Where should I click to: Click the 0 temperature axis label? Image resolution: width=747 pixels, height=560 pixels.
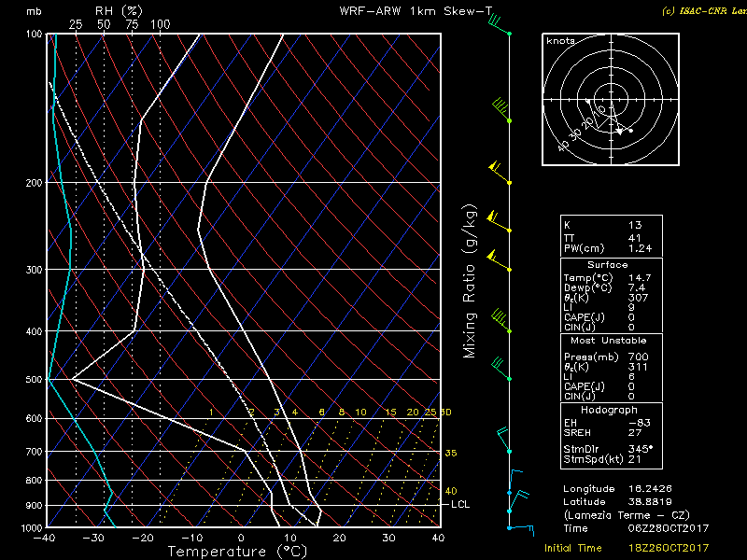(241, 539)
